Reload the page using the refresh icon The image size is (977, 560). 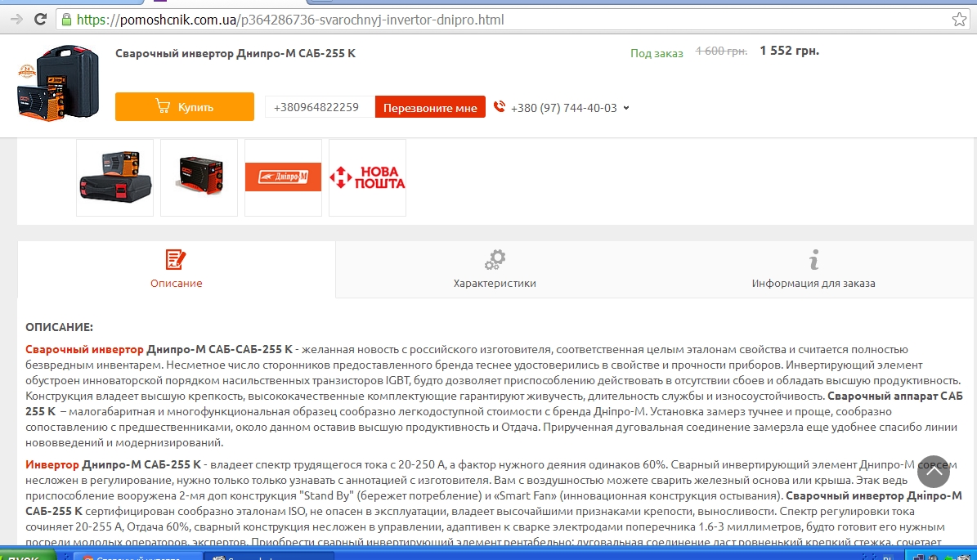pyautogui.click(x=39, y=18)
